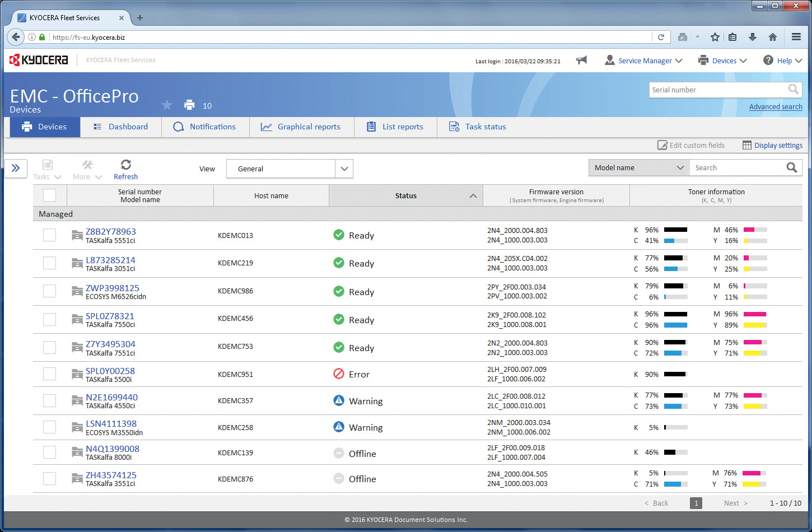Click the green Ready status icon for KDEMC013
This screenshot has width=812, height=532.
339,235
